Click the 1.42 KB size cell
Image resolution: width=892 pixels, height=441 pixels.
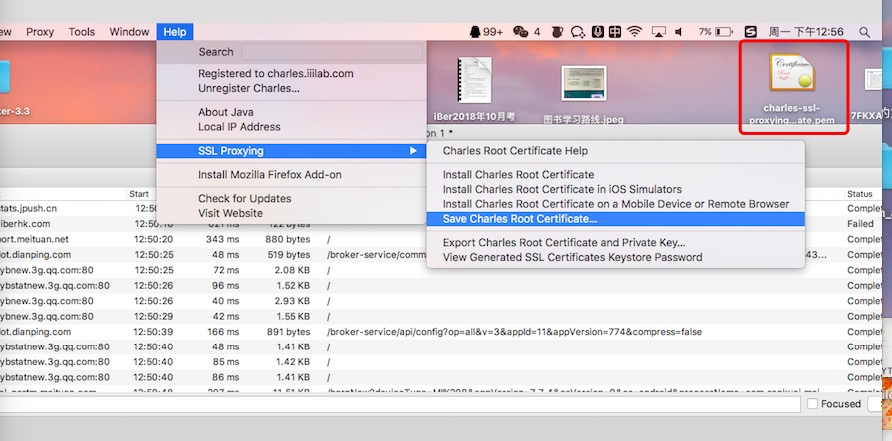click(x=291, y=362)
